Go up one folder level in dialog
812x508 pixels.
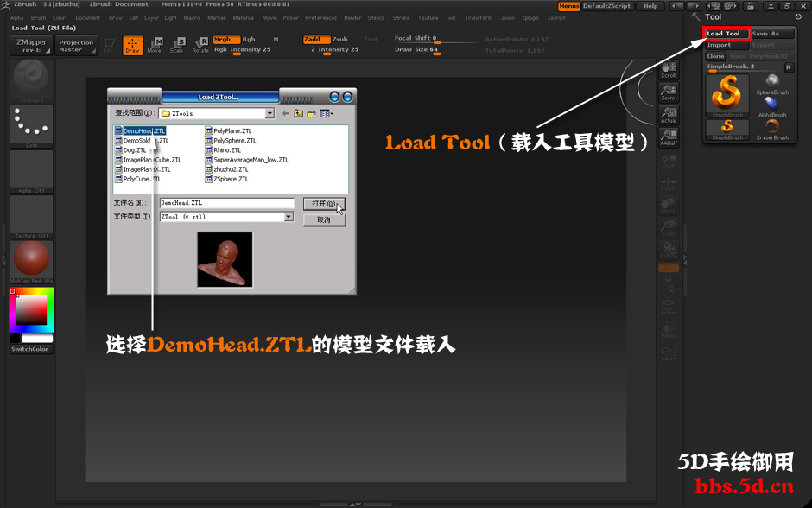click(299, 113)
